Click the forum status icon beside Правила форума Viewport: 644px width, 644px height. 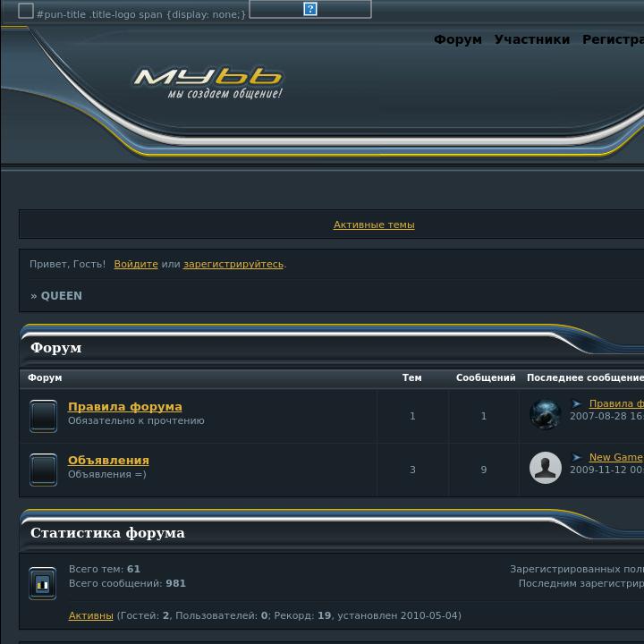pos(43,416)
